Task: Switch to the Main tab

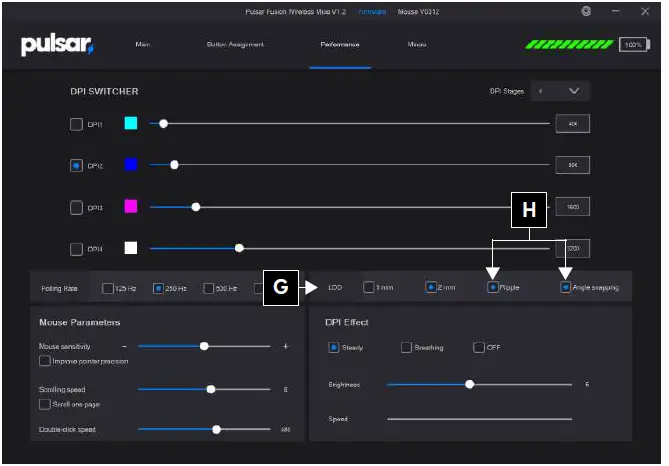Action: point(143,44)
